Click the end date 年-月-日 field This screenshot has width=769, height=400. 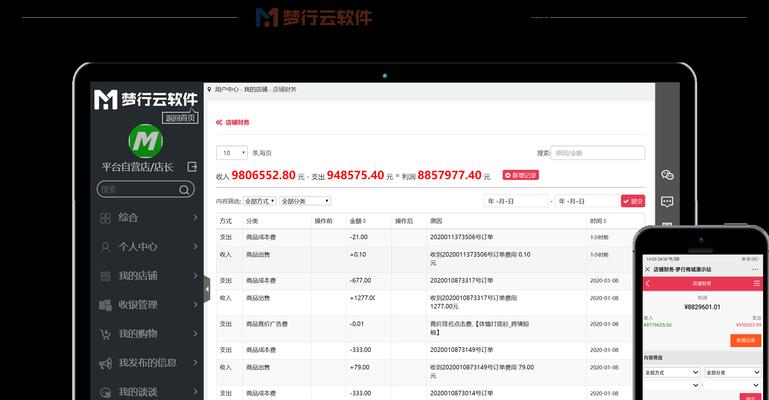[587, 201]
